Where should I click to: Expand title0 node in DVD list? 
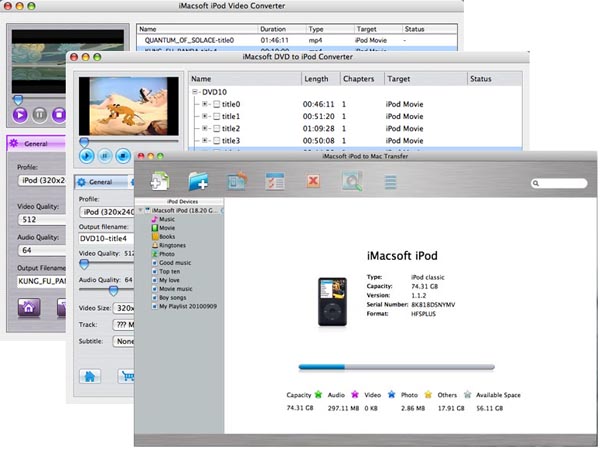pyautogui.click(x=205, y=104)
